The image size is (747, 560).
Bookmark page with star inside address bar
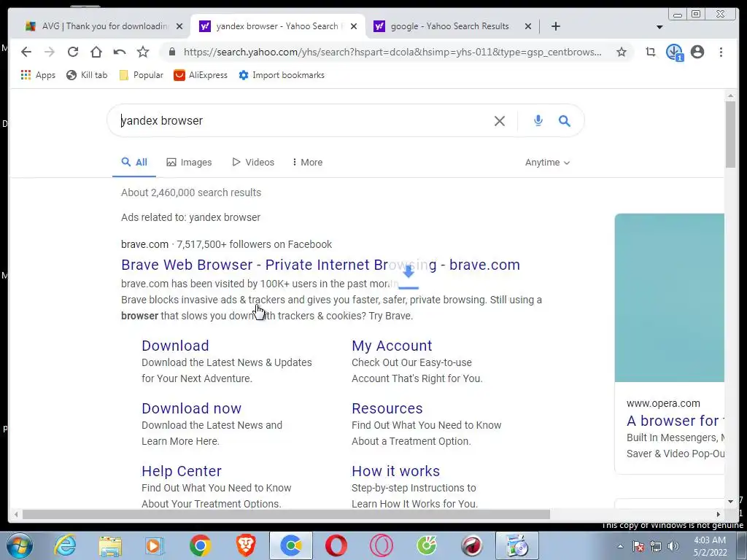click(622, 52)
